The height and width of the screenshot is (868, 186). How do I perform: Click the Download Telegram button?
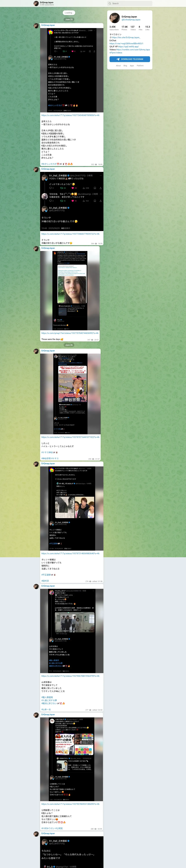point(130,59)
